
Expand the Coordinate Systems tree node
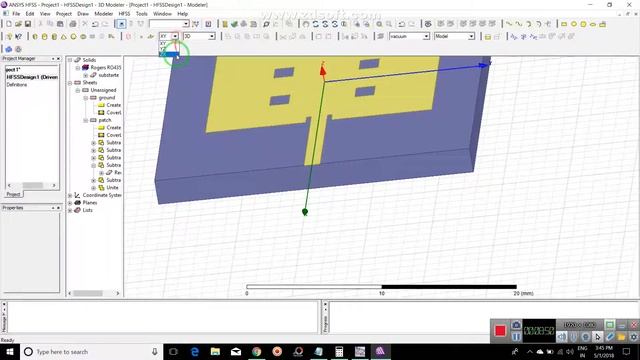click(70, 196)
